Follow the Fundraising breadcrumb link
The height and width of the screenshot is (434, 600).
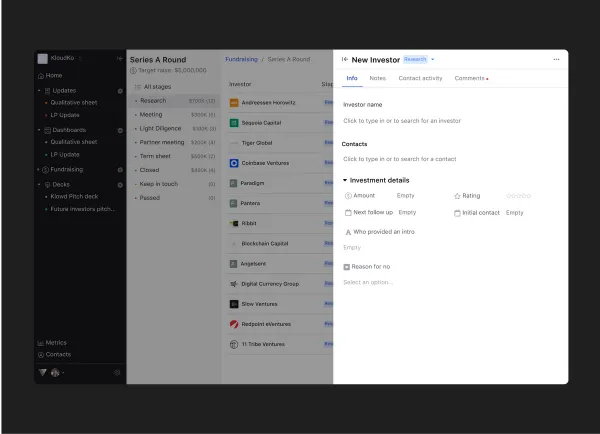point(241,59)
